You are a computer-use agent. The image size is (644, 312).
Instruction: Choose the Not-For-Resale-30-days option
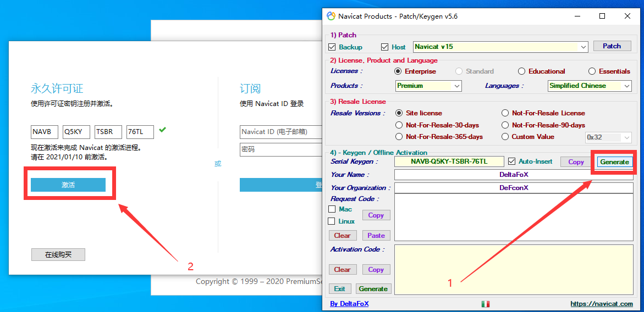coord(399,125)
